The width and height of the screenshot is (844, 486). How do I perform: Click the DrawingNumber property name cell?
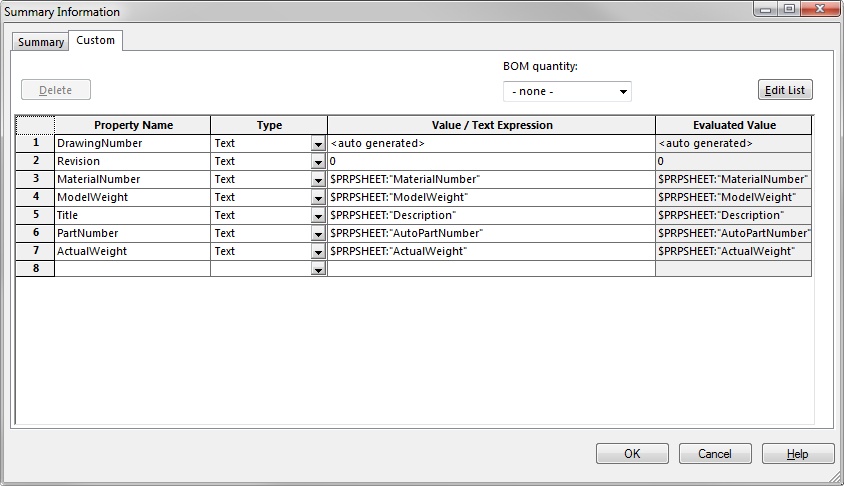coord(132,143)
